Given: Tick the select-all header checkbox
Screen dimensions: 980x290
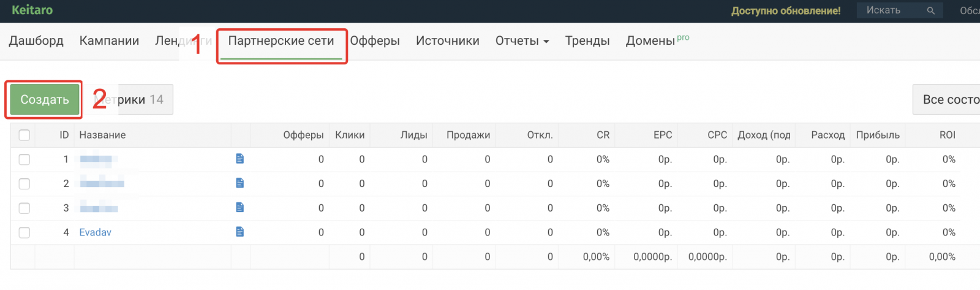Looking at the screenshot, I should pos(24,135).
